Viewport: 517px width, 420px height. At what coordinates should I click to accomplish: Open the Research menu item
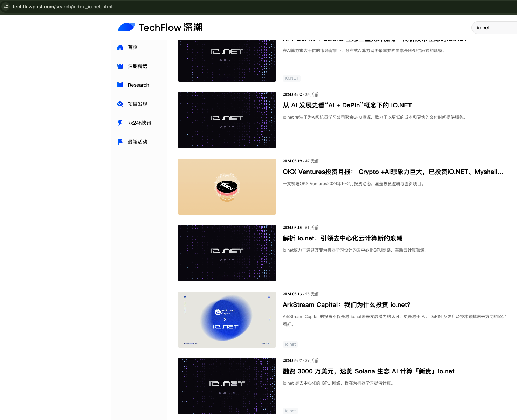tap(139, 85)
